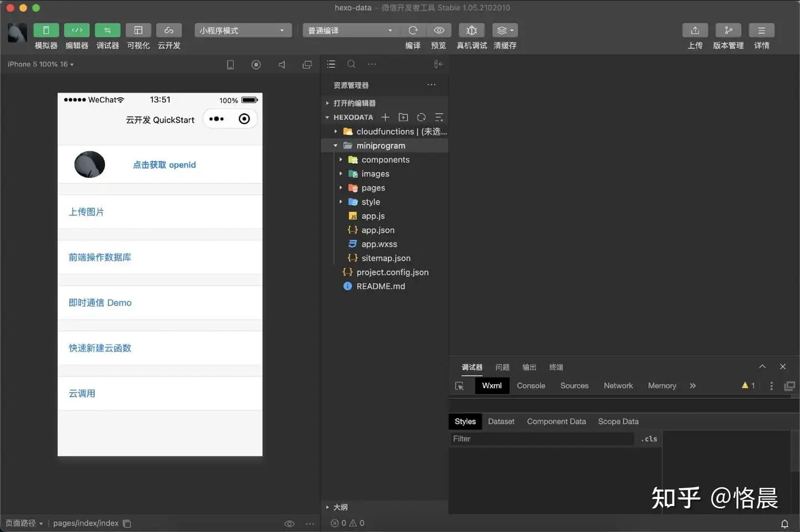Switch to the Console tab

click(531, 385)
